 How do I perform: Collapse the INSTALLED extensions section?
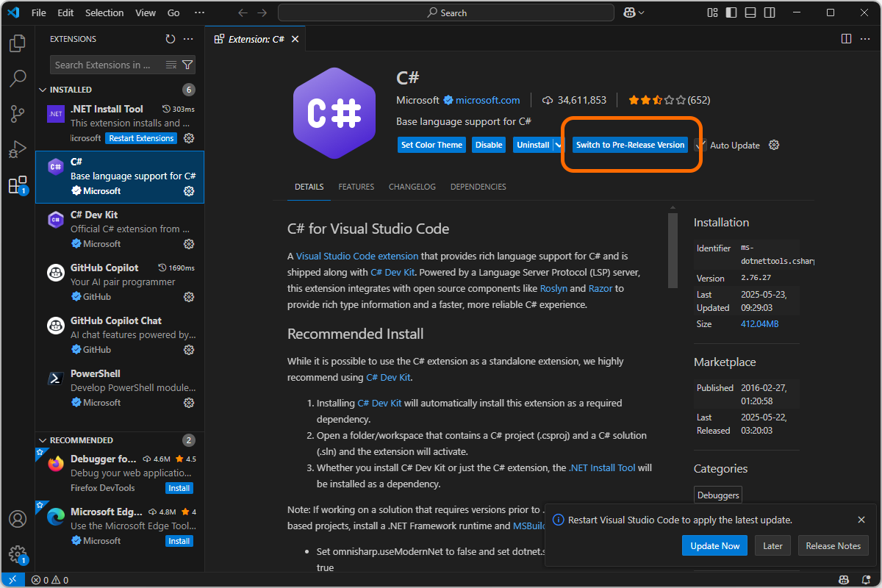click(43, 89)
